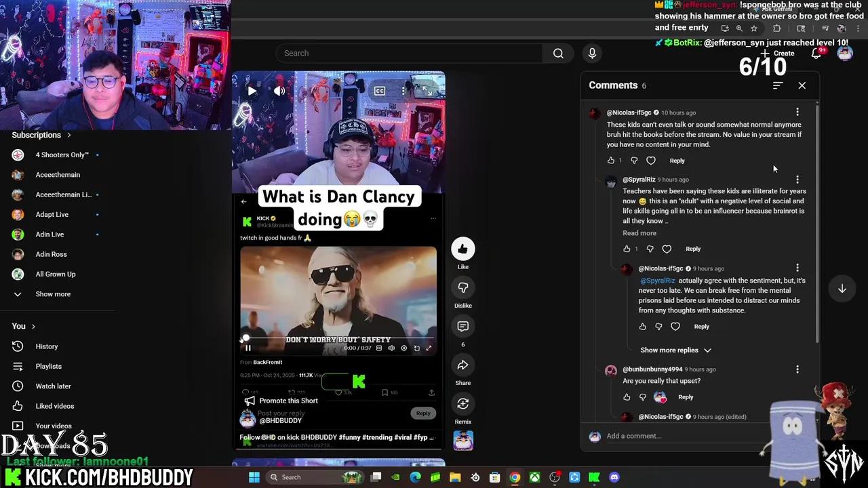
Task: Open channel avatar below Remix
Action: pos(463,441)
